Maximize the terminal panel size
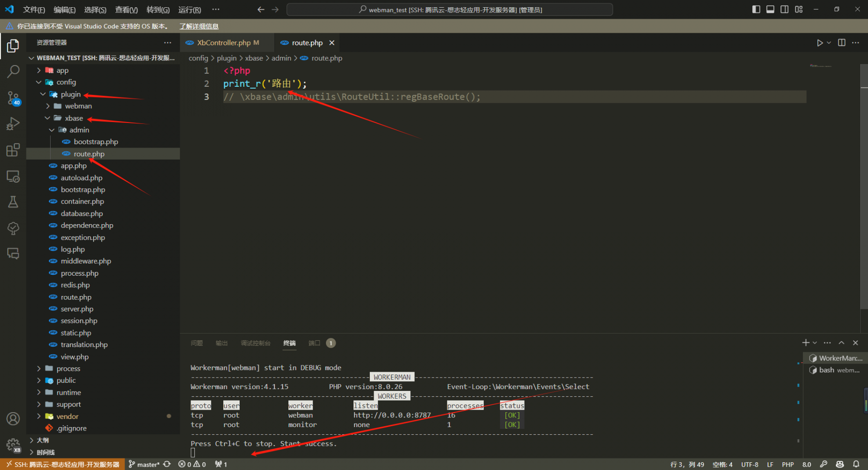Viewport: 868px width, 470px height. coord(841,343)
